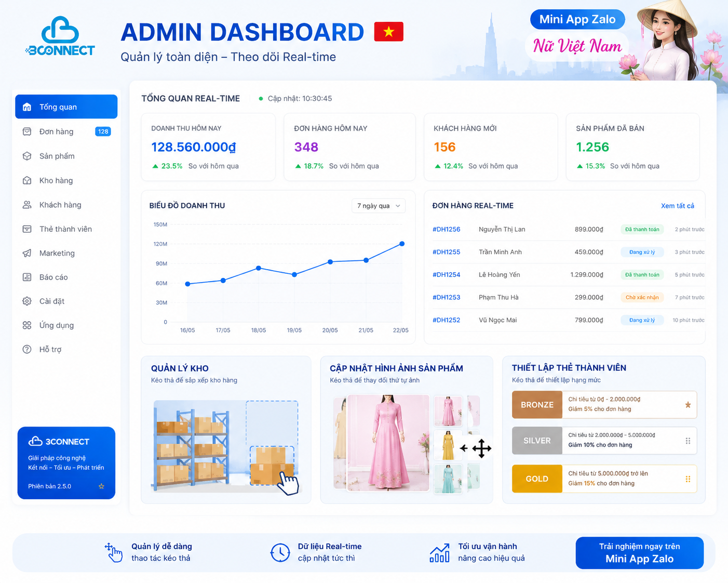
Task: Click the drag handle on GOLD tier
Action: [x=688, y=479]
